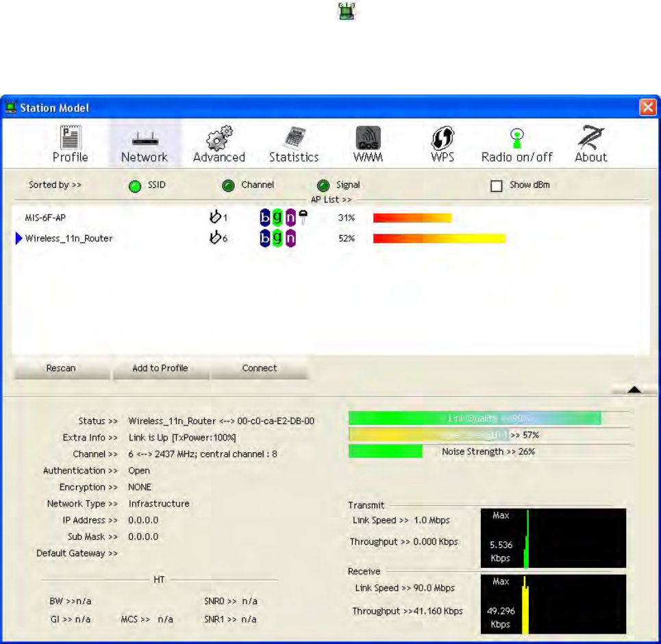661x644 pixels.
Task: Click the tray utility icon above the window
Action: point(347,12)
